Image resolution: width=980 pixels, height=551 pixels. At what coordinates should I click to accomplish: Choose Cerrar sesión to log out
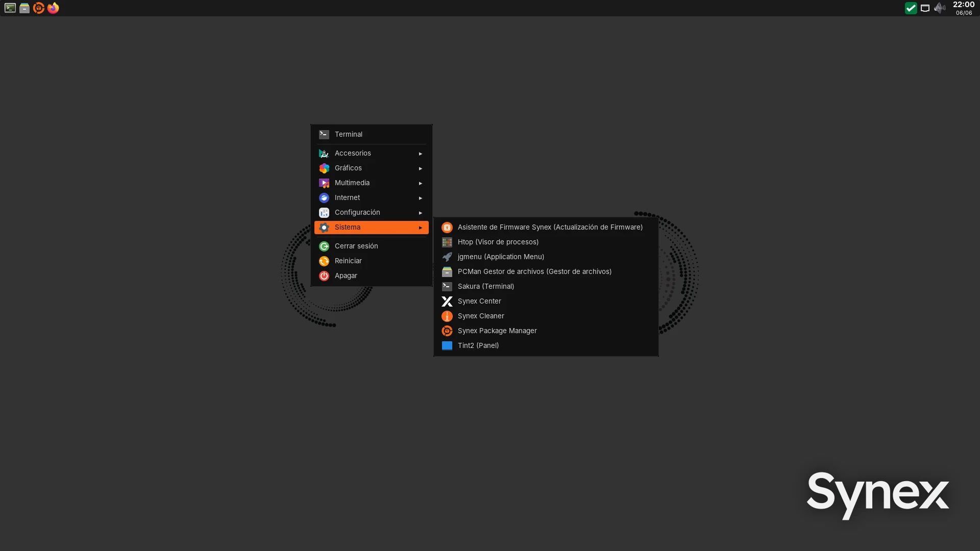pos(372,246)
